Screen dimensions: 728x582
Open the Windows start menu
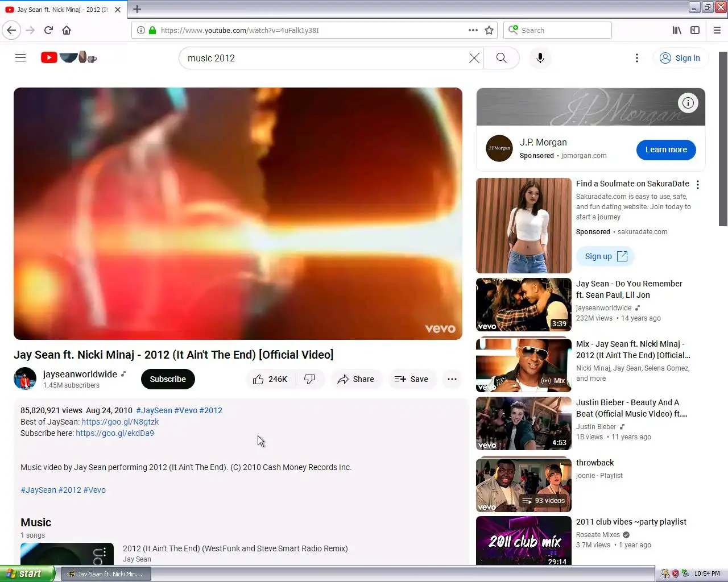pyautogui.click(x=27, y=573)
